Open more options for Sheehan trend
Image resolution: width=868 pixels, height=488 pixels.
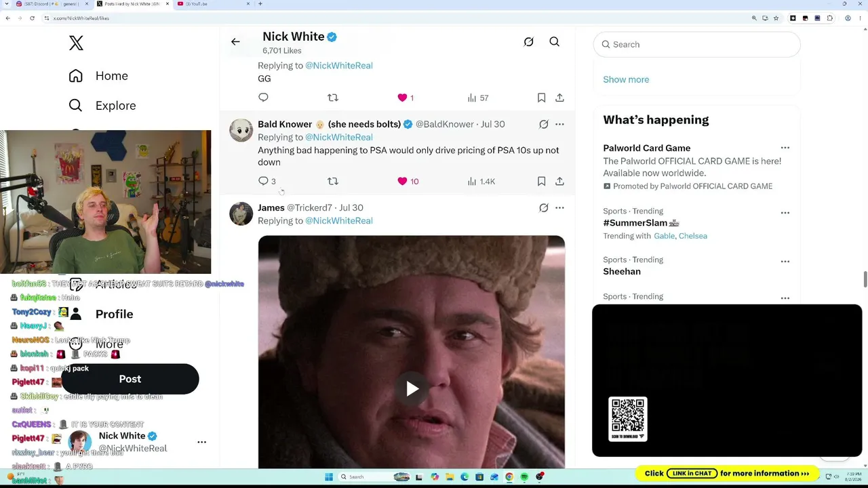[785, 262]
